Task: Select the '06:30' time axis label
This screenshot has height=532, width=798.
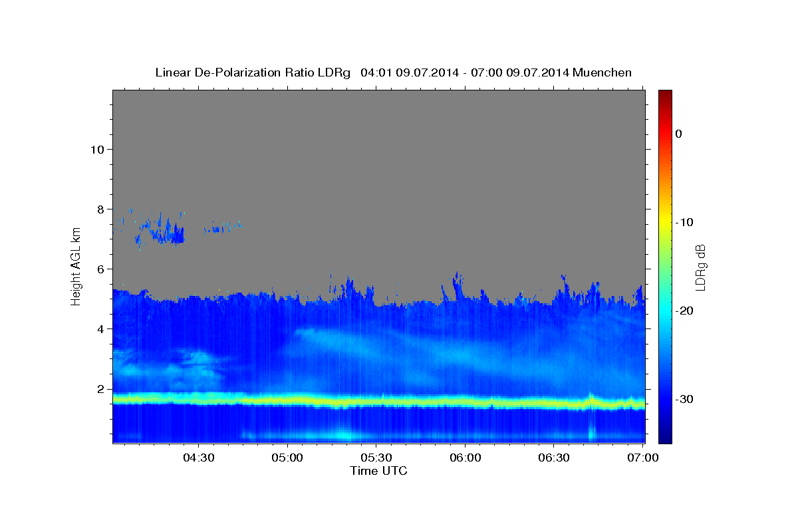Action: (x=553, y=458)
